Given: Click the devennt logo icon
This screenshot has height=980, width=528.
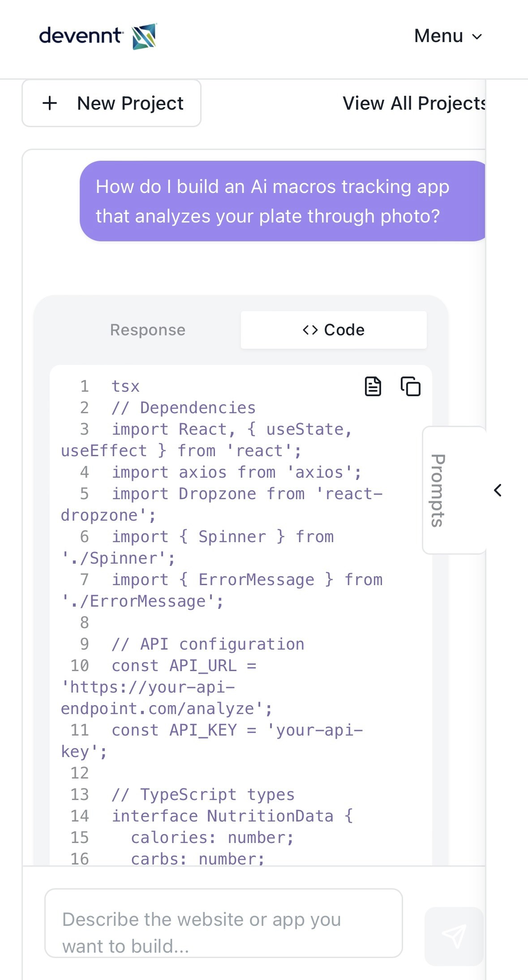Looking at the screenshot, I should pyautogui.click(x=144, y=36).
